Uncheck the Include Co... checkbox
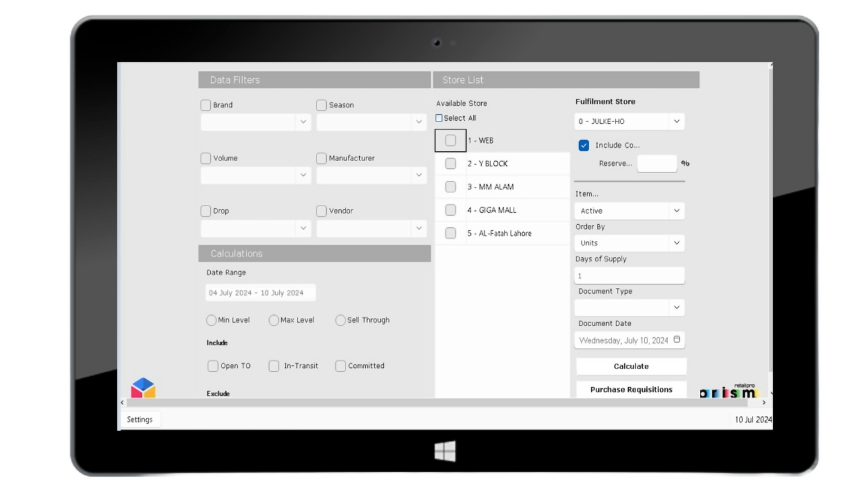The height and width of the screenshot is (488, 868). click(583, 145)
